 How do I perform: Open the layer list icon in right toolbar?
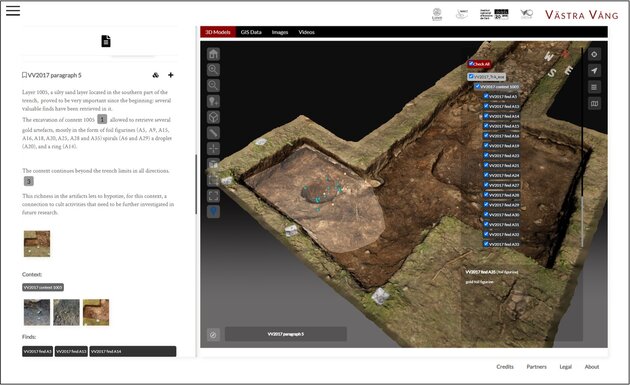[x=594, y=87]
